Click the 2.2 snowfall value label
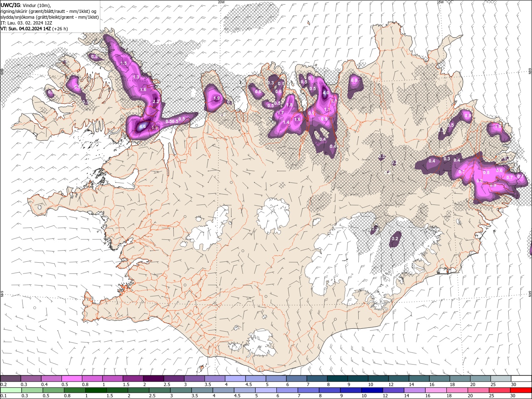 156,101
